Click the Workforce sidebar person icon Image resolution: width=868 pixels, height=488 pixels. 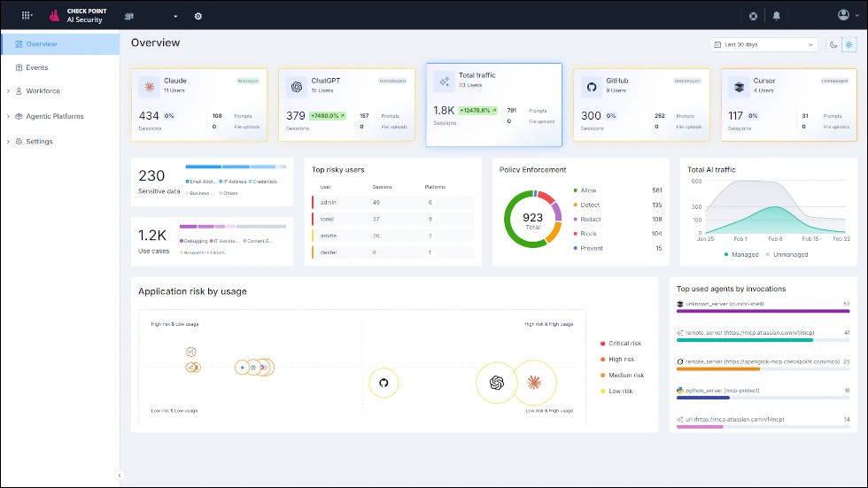(x=19, y=90)
